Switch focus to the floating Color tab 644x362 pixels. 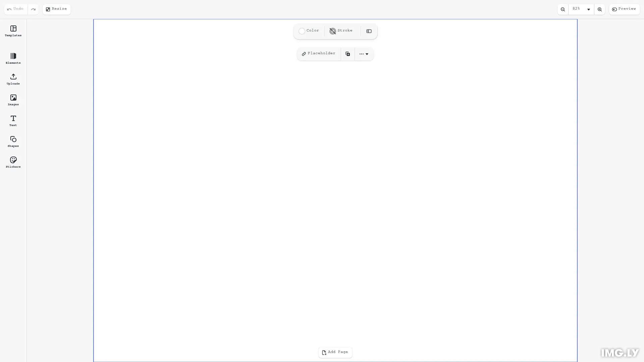tap(309, 31)
